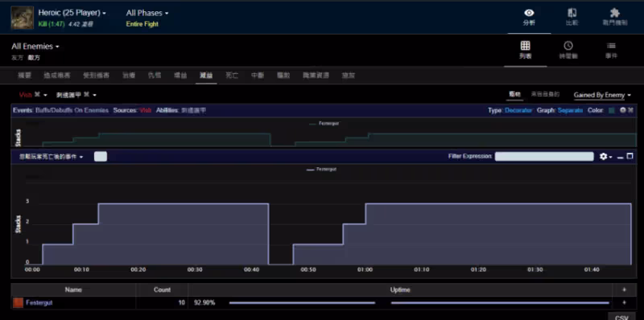Click the Festergut boss portrait thumbnail
The height and width of the screenshot is (320, 644).
[23, 18]
